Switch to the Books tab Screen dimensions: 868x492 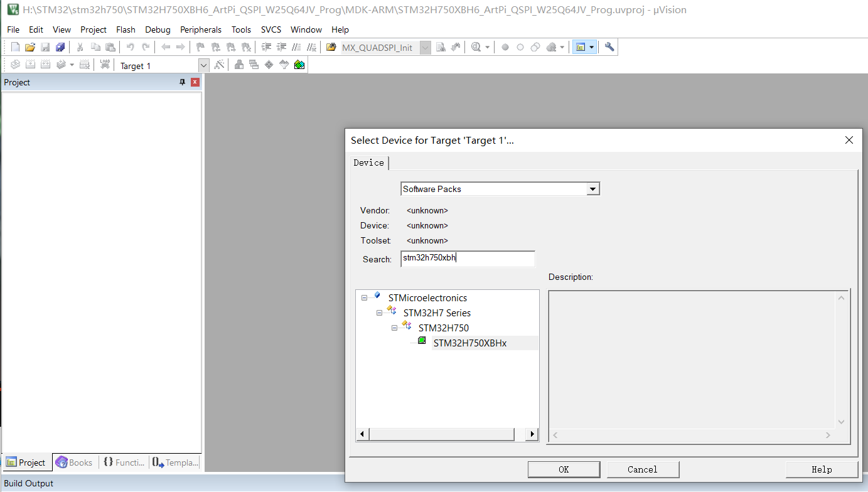(74, 463)
